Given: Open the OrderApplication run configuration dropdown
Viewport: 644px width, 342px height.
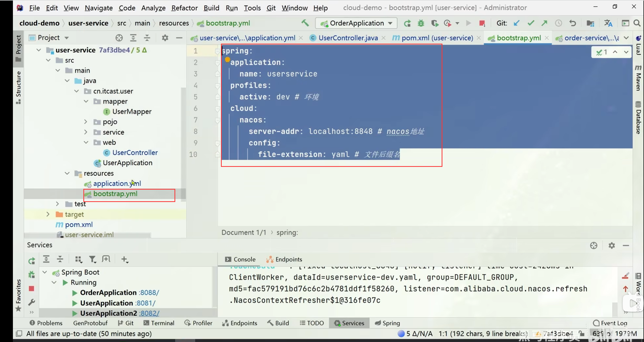Looking at the screenshot, I should coord(356,23).
